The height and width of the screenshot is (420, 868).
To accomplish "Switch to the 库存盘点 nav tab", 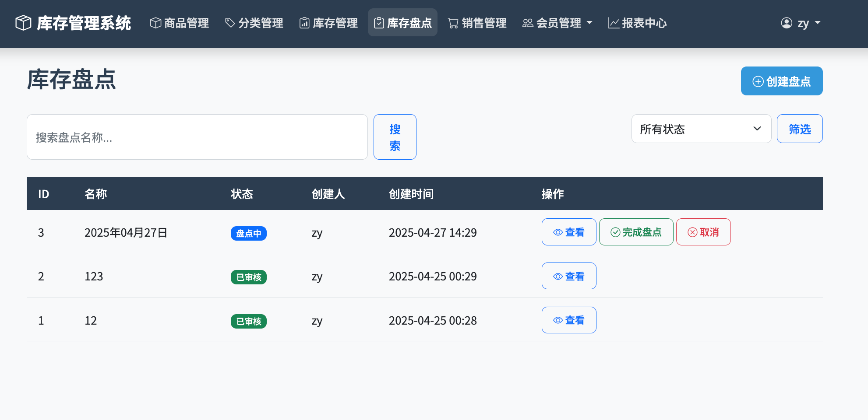I will tap(402, 23).
